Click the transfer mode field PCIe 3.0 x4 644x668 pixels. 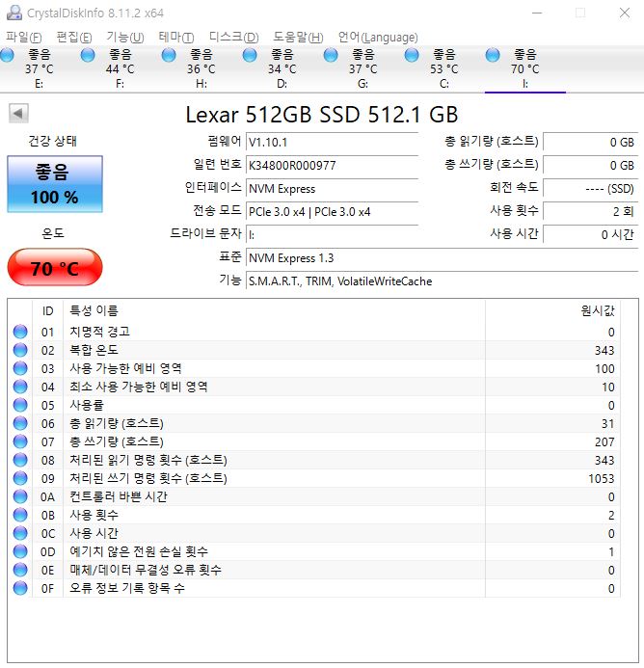[x=332, y=211]
